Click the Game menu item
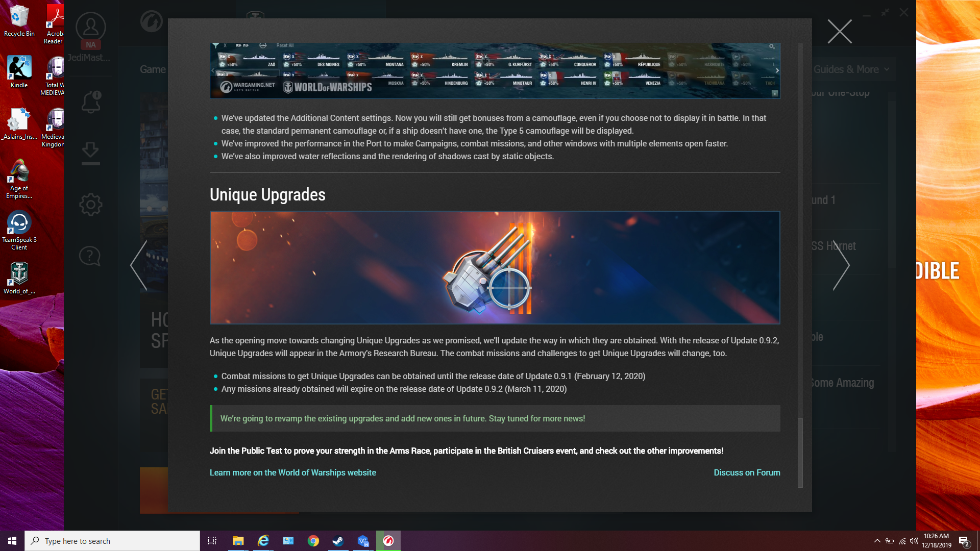The width and height of the screenshot is (980, 551). (x=153, y=69)
